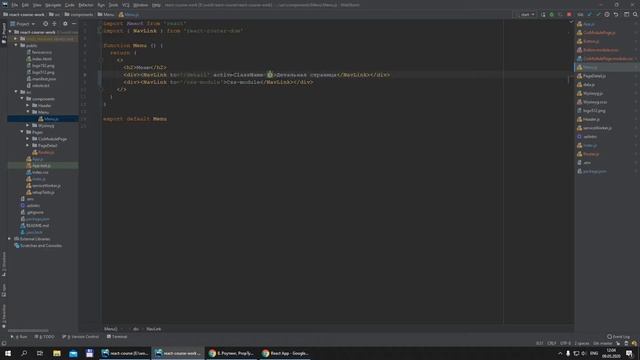This screenshot has width=640, height=360.
Task: Open the Run menu
Action: point(101,5)
